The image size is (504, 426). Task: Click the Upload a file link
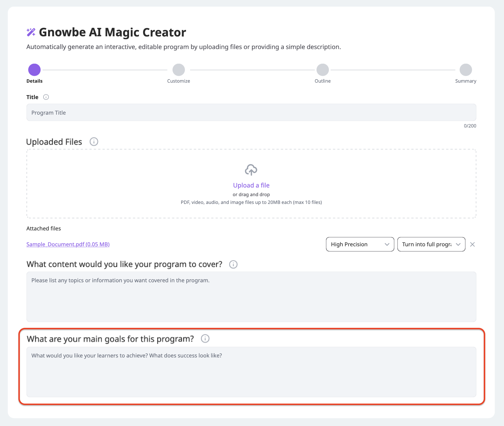[251, 185]
